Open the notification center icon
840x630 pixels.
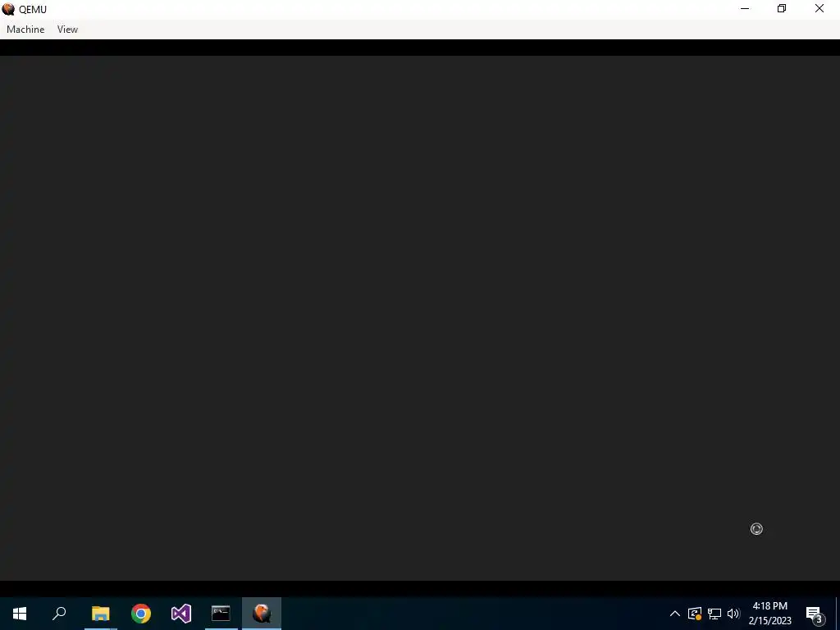[x=815, y=614]
